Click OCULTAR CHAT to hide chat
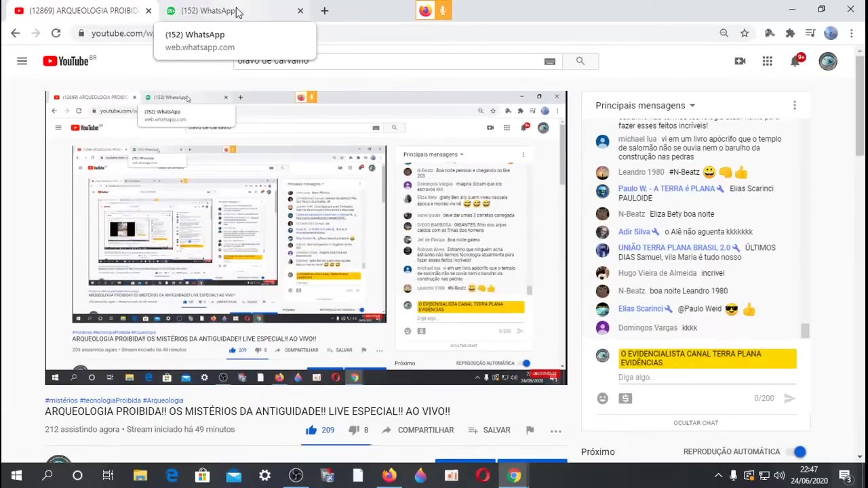The width and height of the screenshot is (868, 488). click(x=696, y=422)
